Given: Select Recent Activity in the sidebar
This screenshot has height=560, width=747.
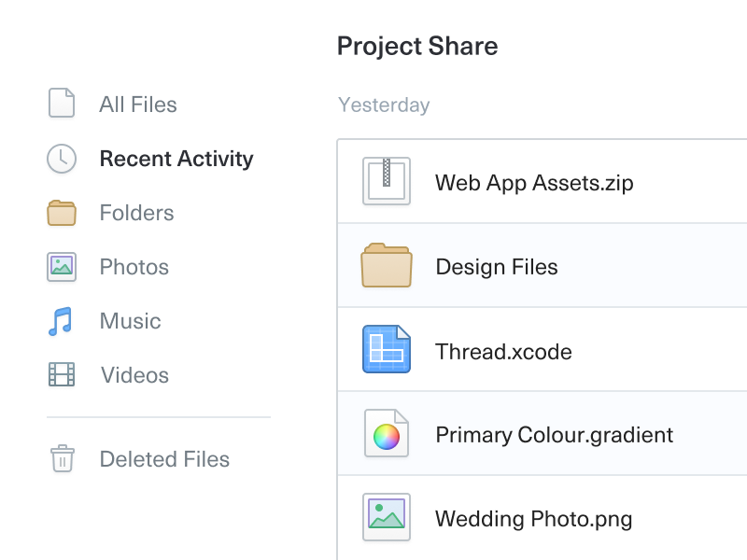Looking at the screenshot, I should (x=176, y=159).
